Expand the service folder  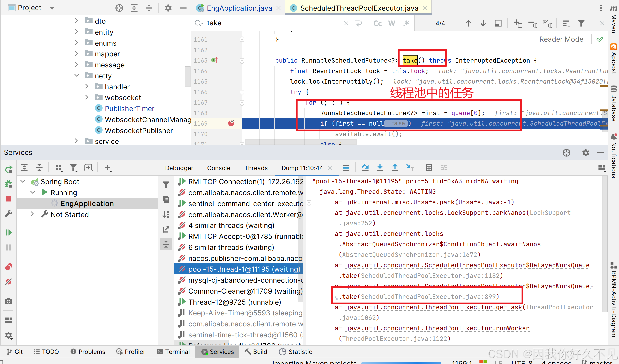(77, 141)
